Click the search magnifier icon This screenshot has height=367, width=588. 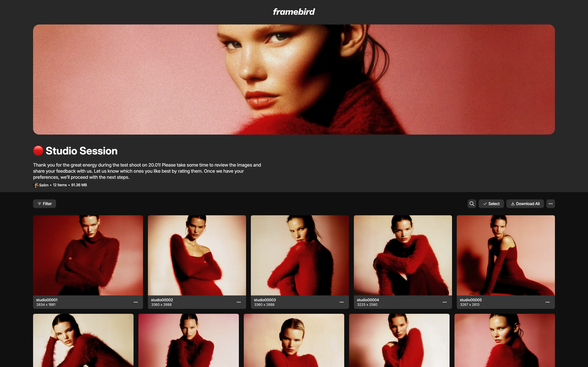(x=472, y=204)
